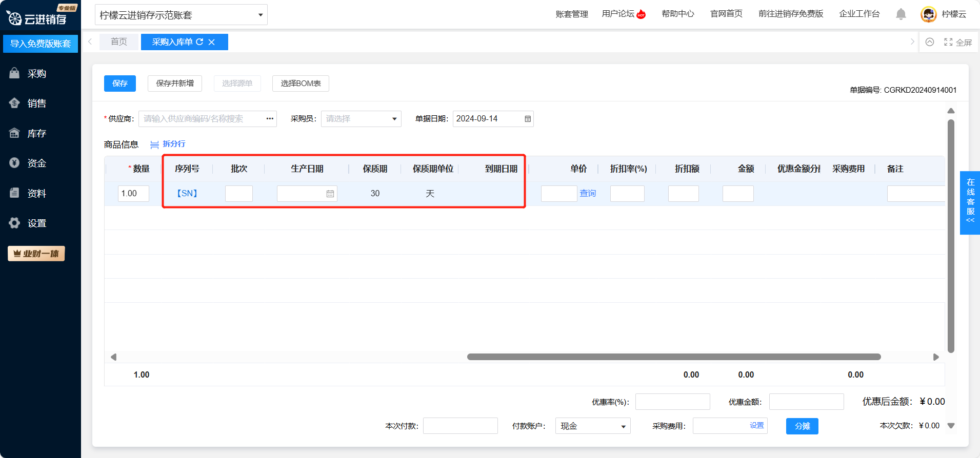Open the 采购员 dropdown
Image resolution: width=980 pixels, height=458 pixels.
pyautogui.click(x=361, y=119)
